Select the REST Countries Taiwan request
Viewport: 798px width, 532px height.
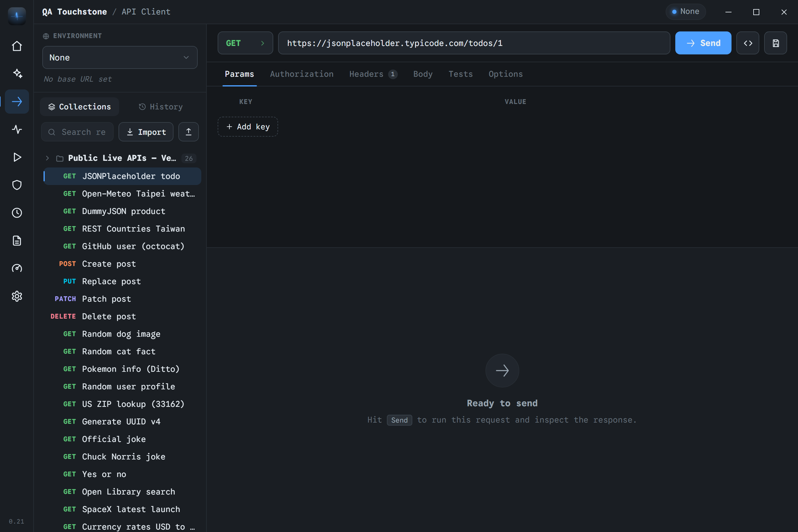click(x=122, y=229)
